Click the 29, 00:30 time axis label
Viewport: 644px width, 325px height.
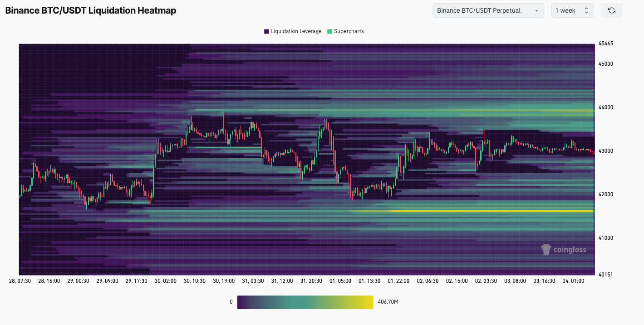pyautogui.click(x=78, y=281)
